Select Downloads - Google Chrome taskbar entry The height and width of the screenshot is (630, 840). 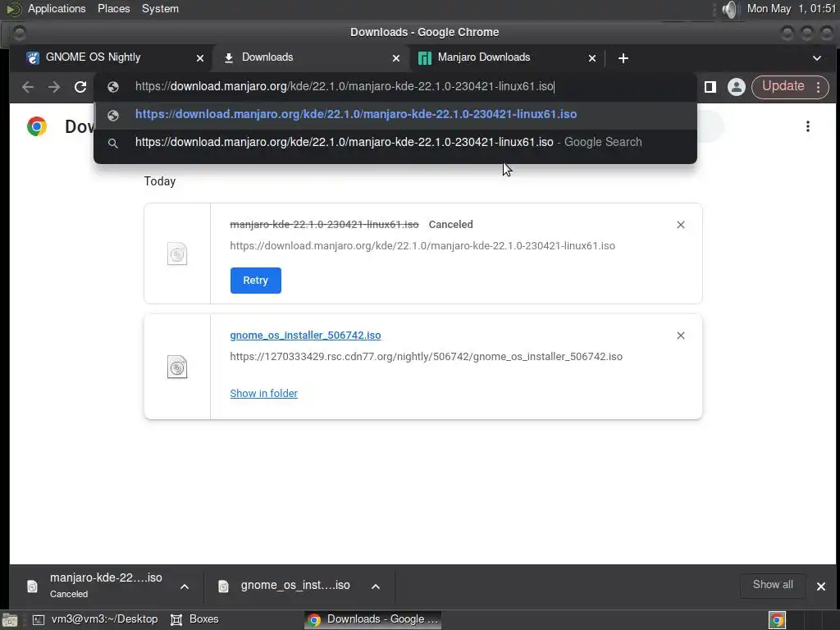(373, 619)
